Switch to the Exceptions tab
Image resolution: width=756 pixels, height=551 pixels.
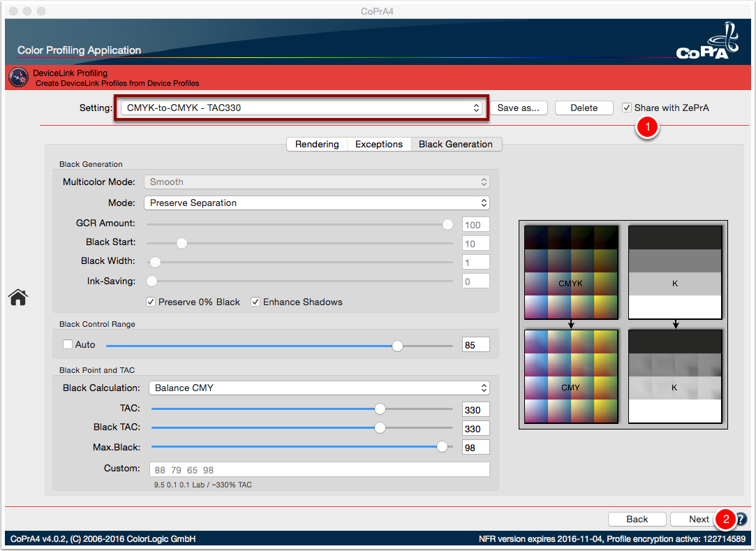pyautogui.click(x=378, y=145)
